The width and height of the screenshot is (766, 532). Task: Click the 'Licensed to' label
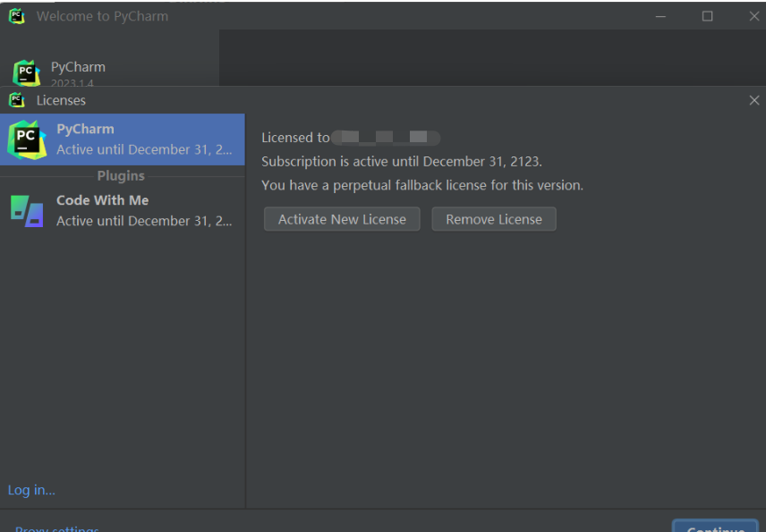(295, 138)
